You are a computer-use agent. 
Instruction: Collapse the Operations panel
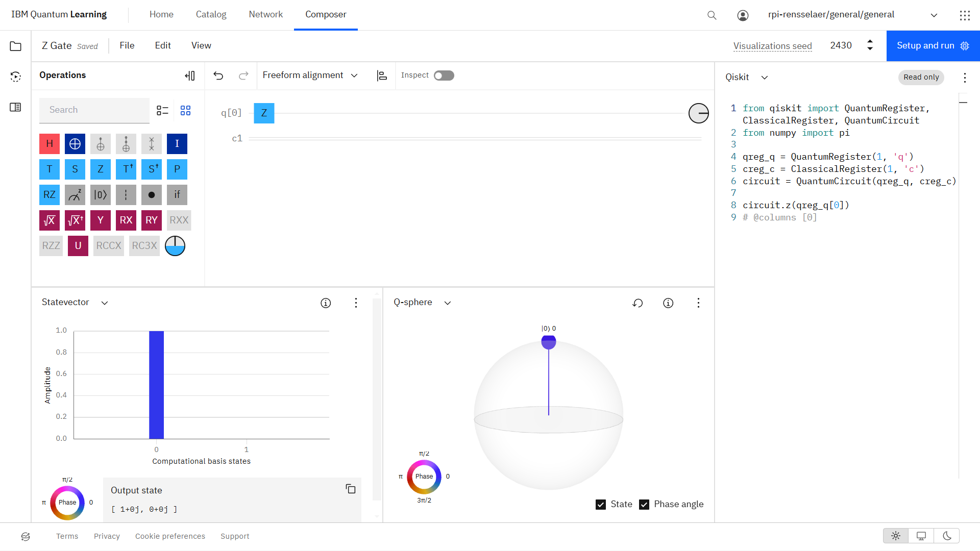pyautogui.click(x=190, y=76)
